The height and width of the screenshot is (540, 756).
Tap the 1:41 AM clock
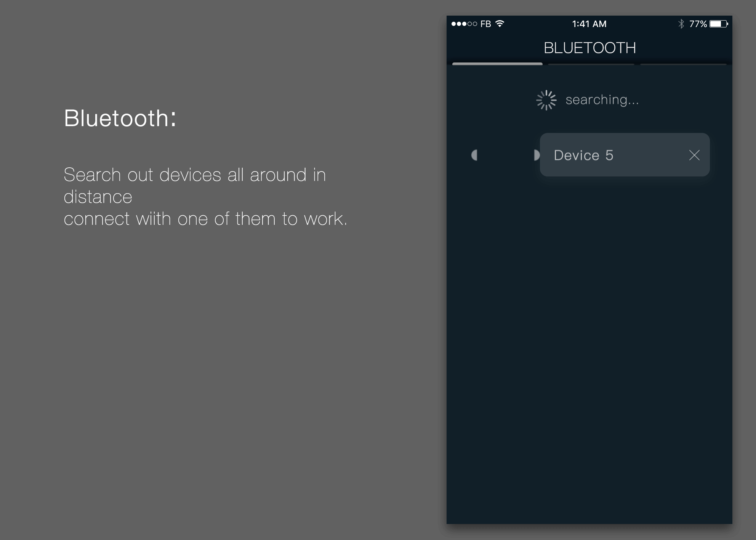[x=589, y=24]
